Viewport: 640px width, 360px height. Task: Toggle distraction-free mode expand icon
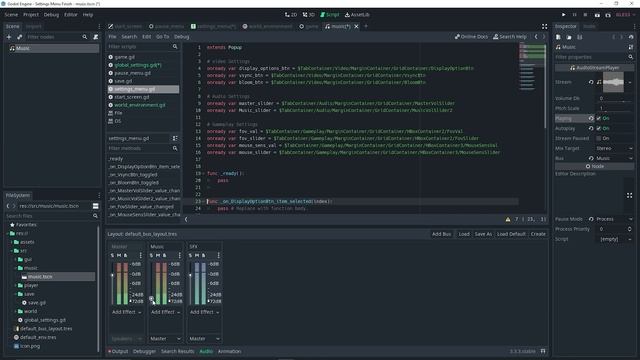click(x=544, y=26)
